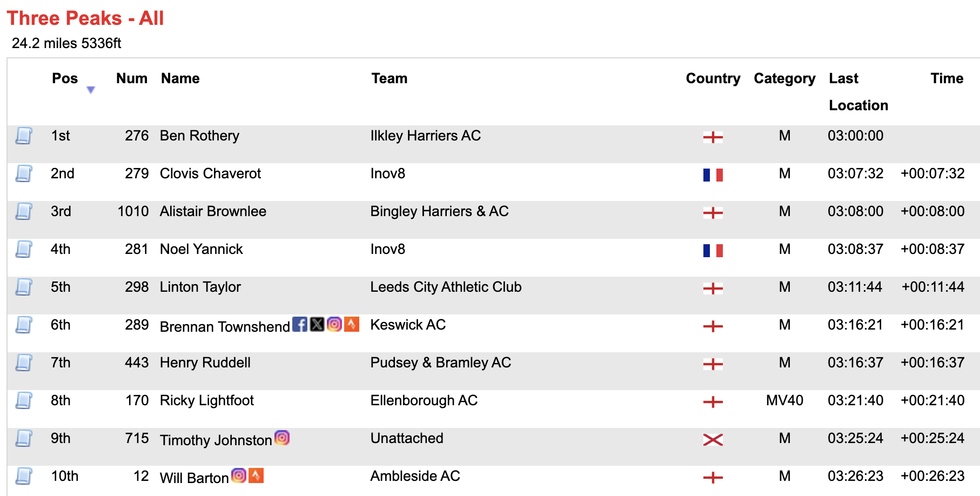Open Ben Rothery's result certificate icon

point(24,136)
